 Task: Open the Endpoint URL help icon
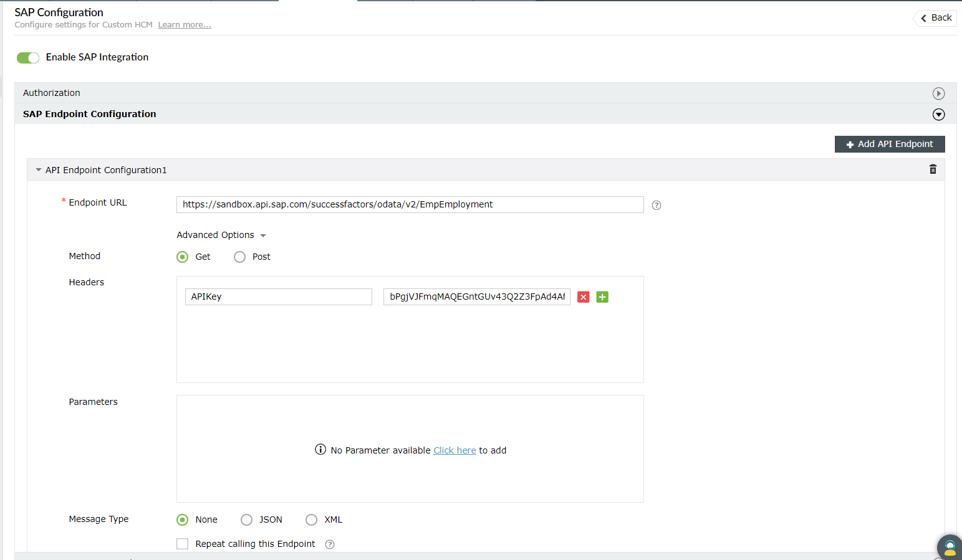click(657, 206)
